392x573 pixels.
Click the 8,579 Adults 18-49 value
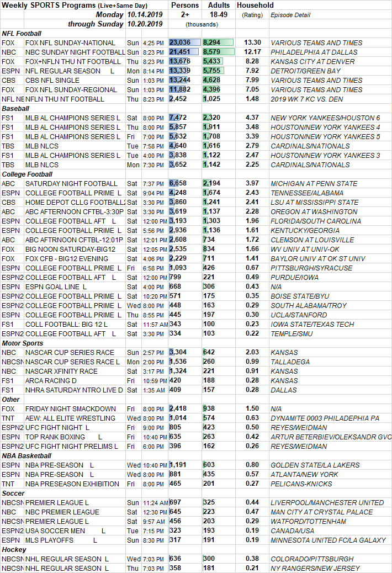tap(219, 52)
